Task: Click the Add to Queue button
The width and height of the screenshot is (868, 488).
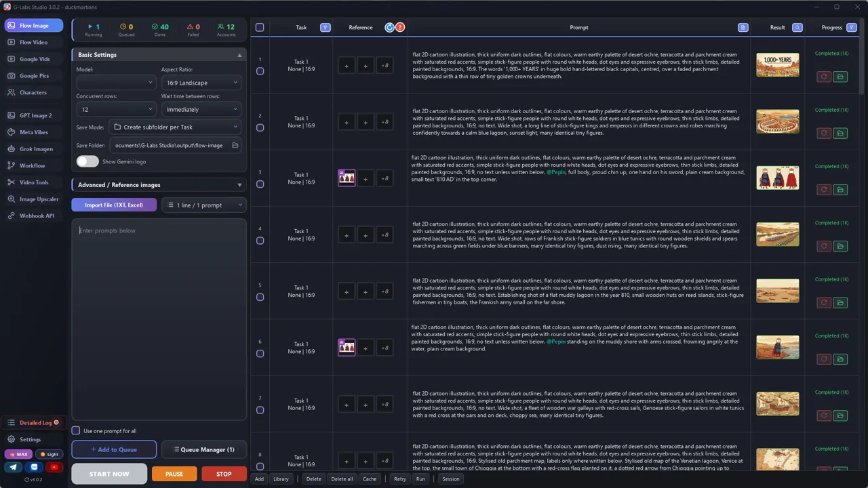Action: 114,449
